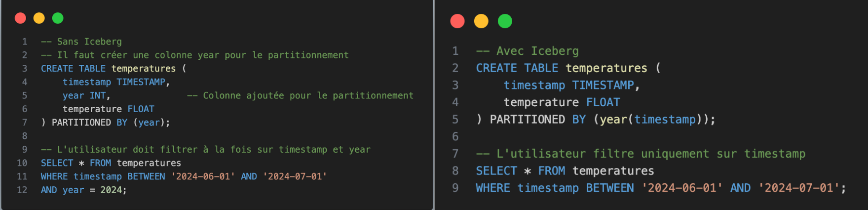Click line number 9 in the right snippet
The height and width of the screenshot is (210, 868).
(455, 188)
